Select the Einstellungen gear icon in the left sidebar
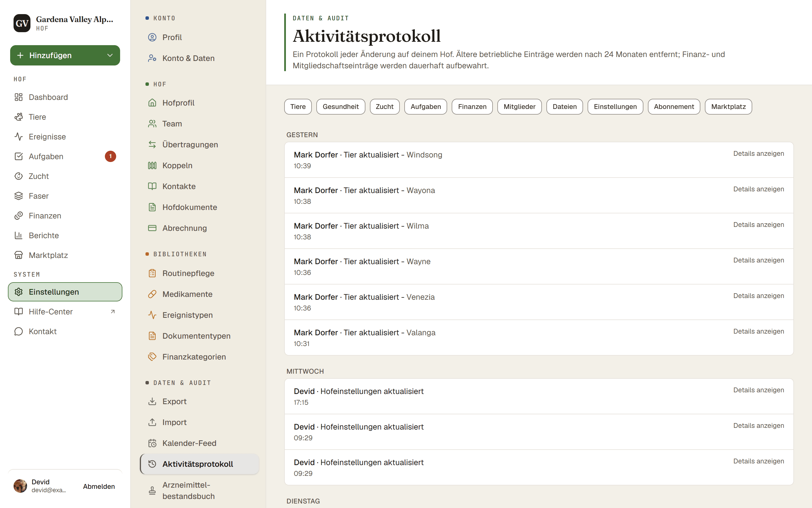Viewport: 812px width, 508px height. pos(18,292)
